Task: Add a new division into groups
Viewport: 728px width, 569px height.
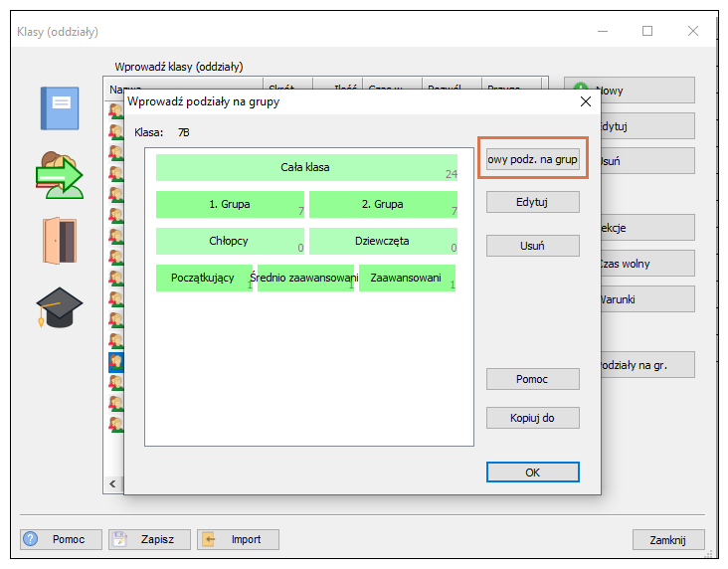Action: 532,159
